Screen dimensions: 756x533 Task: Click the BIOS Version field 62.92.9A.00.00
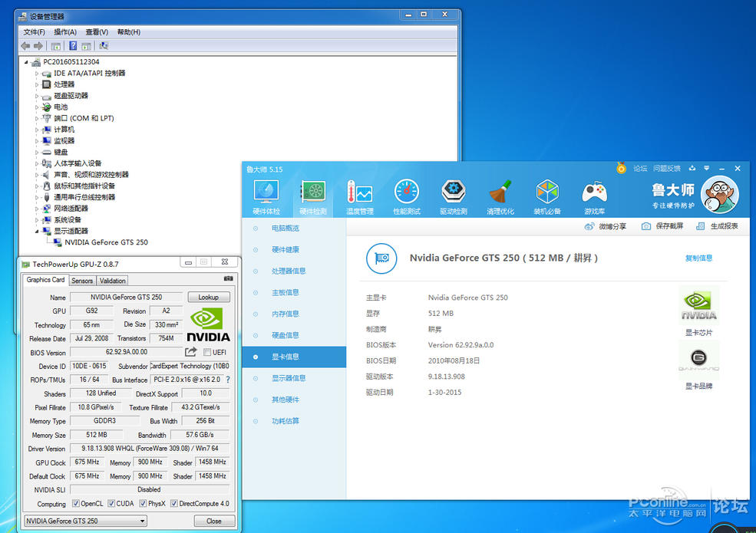click(x=127, y=352)
